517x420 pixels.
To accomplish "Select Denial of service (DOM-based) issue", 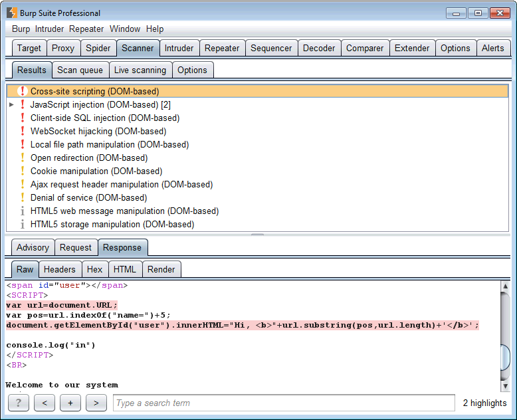I will click(x=258, y=197).
